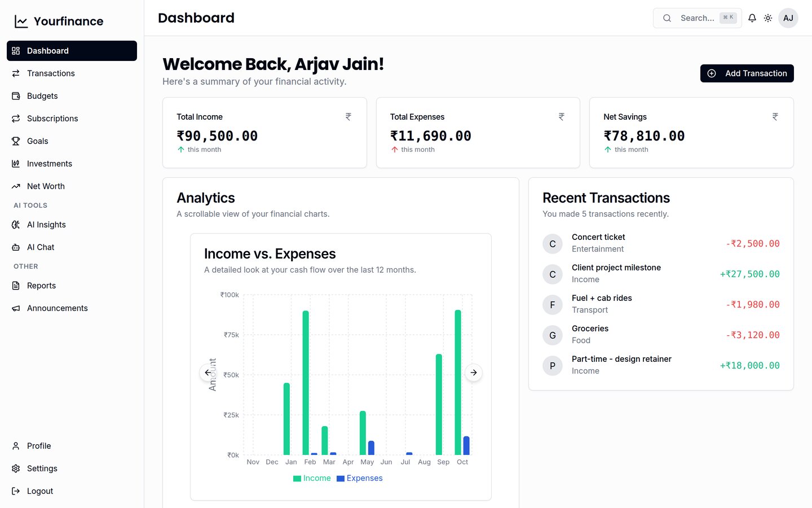The image size is (812, 508).
Task: Click the Goals trophy icon
Action: click(16, 141)
